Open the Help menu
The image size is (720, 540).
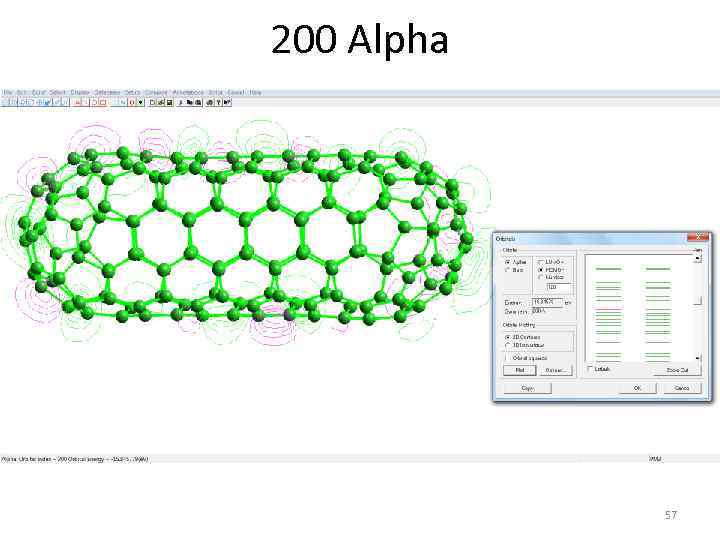255,92
